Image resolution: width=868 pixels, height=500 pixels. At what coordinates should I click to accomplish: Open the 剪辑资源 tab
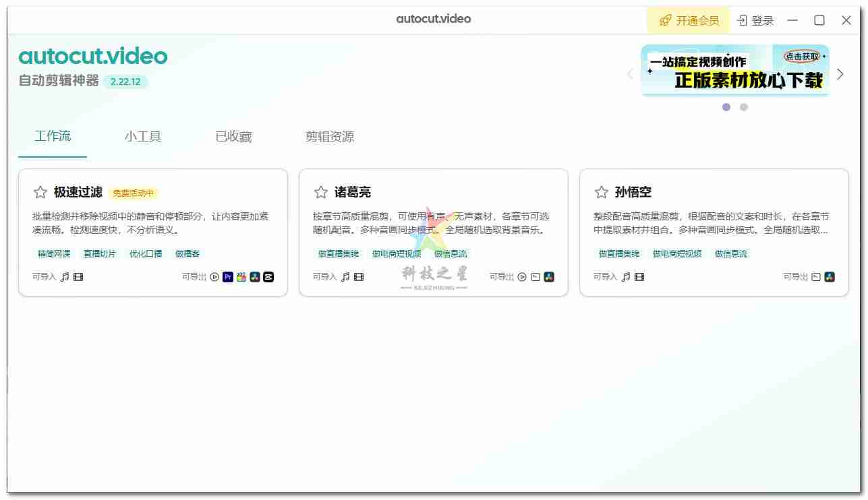[x=330, y=136]
